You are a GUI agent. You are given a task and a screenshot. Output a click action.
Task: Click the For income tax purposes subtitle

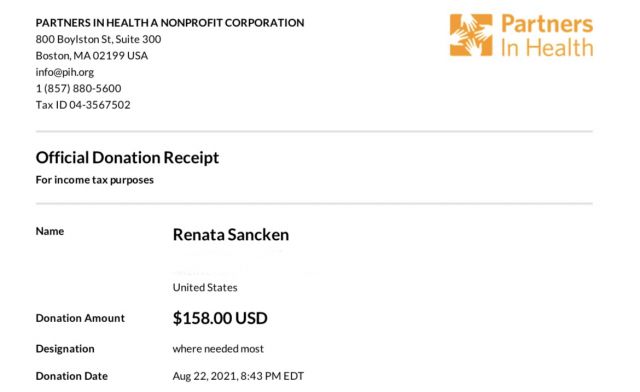[95, 180]
